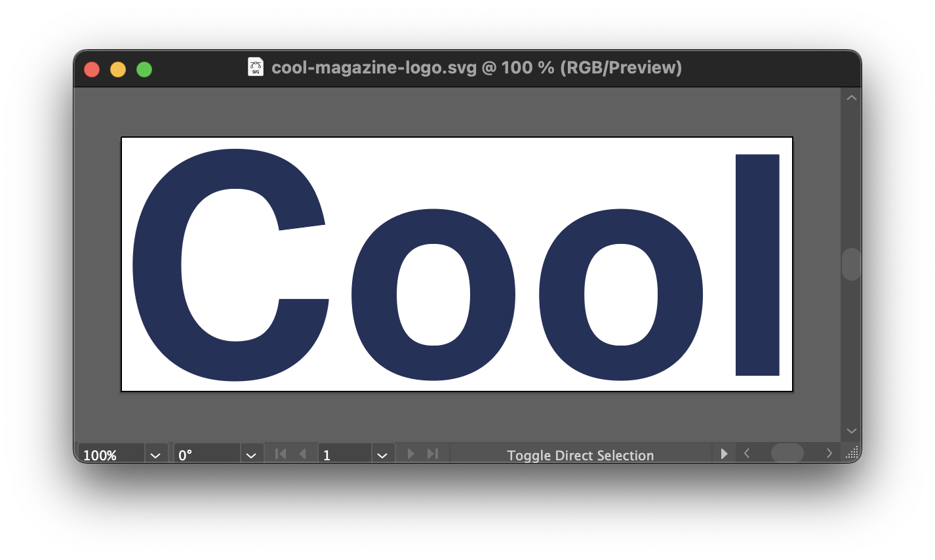Click vertical scrollbar down arrow
The image size is (935, 560).
point(851,431)
